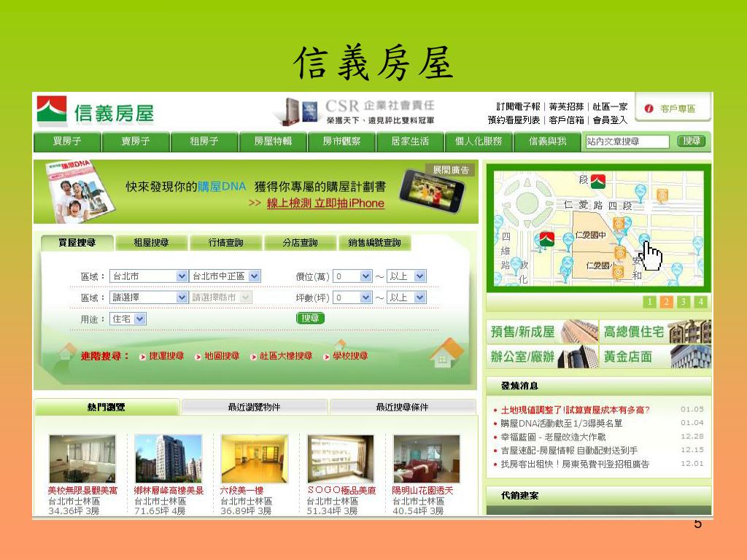This screenshot has width=747, height=560.
Task: Focus the 站內文章搜尋 input field
Action: (x=627, y=141)
